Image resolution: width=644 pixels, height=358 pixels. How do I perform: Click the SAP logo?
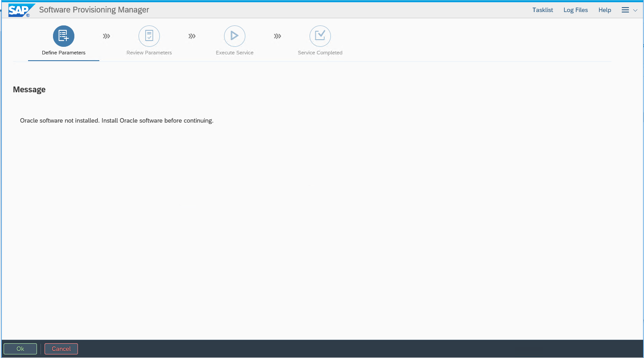click(x=21, y=10)
